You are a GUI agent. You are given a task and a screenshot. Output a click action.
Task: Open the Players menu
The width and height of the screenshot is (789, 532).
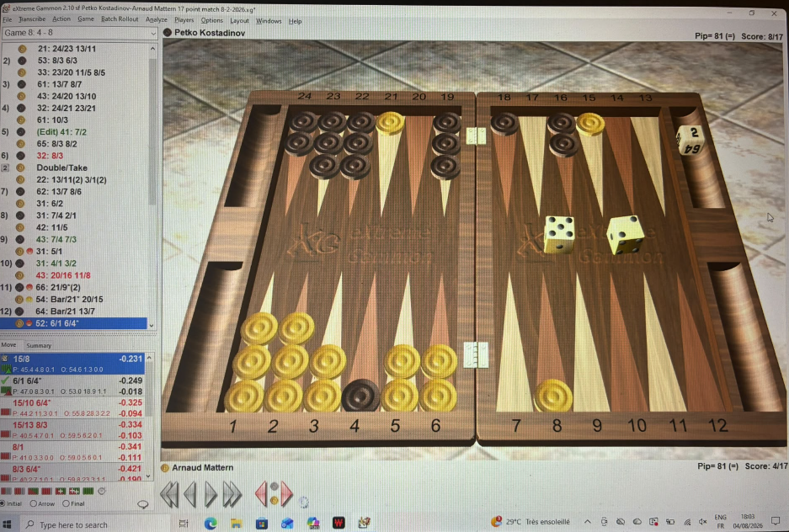(x=184, y=20)
